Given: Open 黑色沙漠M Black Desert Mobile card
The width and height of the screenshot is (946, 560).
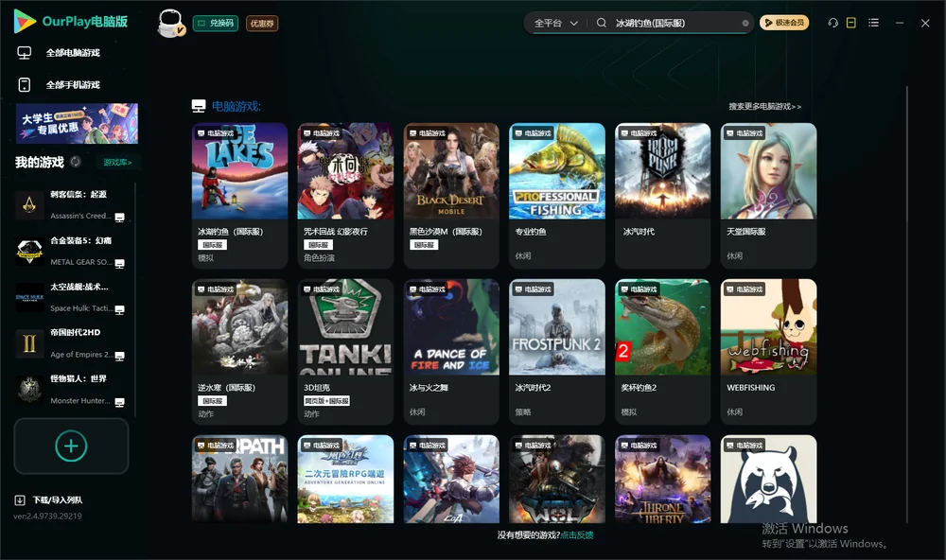Looking at the screenshot, I should click(451, 196).
